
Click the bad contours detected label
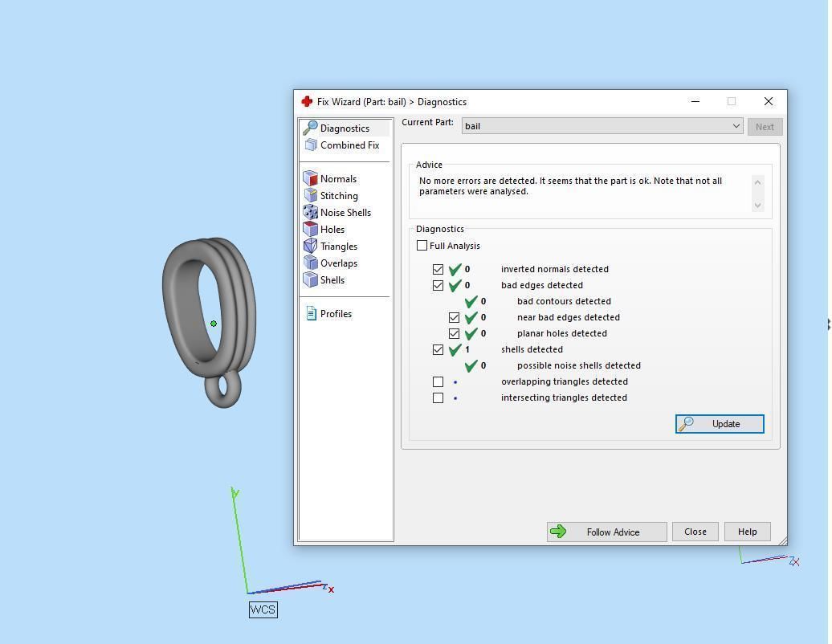click(564, 301)
